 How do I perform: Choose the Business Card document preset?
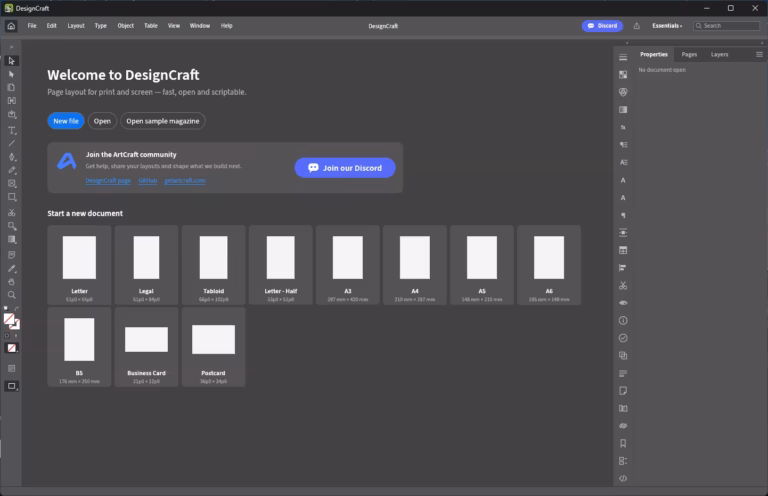pyautogui.click(x=146, y=347)
